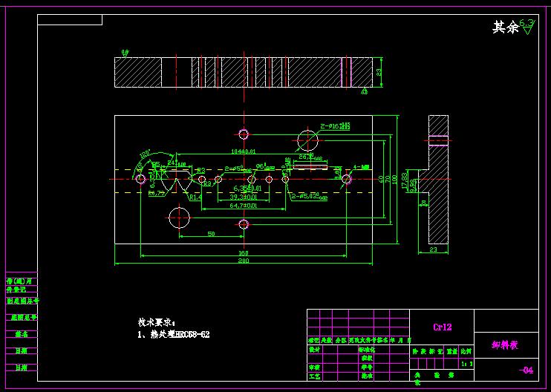This screenshot has height=392, width=551.
Task: Select the 1:1 scale value
Action: pos(466,364)
